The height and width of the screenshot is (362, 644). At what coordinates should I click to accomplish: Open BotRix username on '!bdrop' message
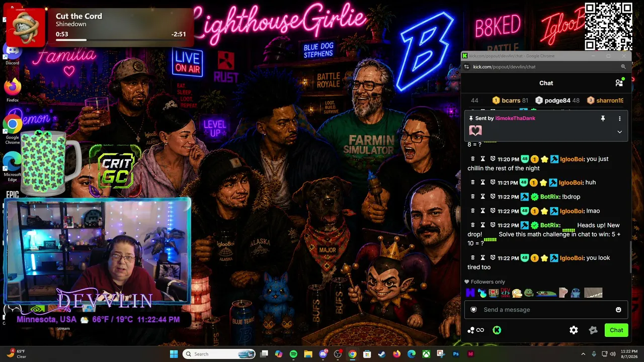tap(549, 197)
